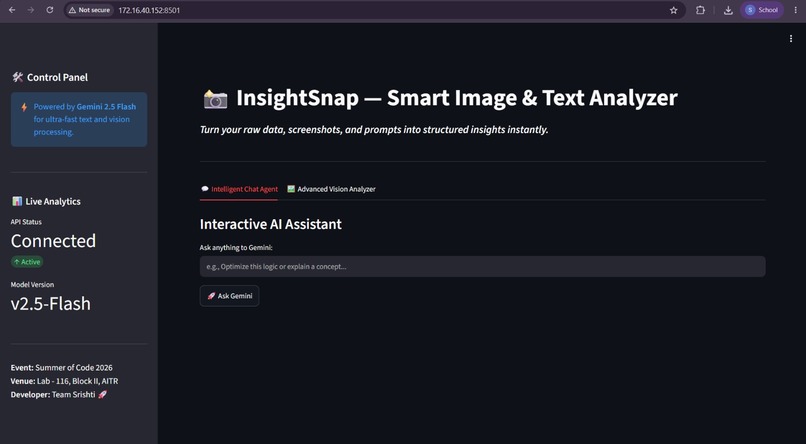The image size is (806, 444).
Task: Open the browser extensions puzzle icon
Action: click(700, 10)
